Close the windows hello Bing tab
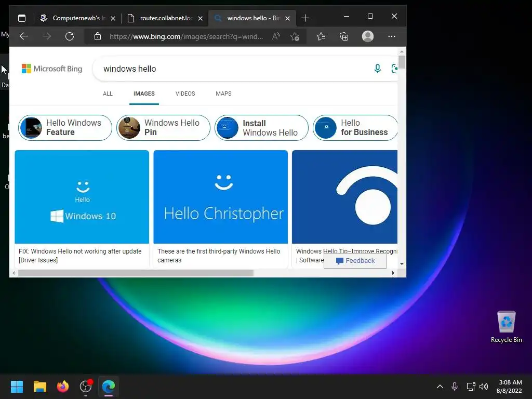Viewport: 532px width, 399px height. [x=287, y=18]
